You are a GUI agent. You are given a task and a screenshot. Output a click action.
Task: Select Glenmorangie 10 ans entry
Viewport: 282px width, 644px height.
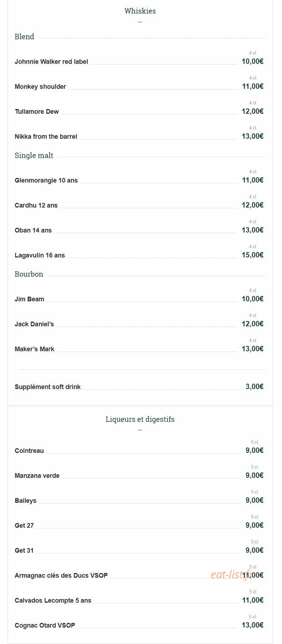[x=46, y=180]
